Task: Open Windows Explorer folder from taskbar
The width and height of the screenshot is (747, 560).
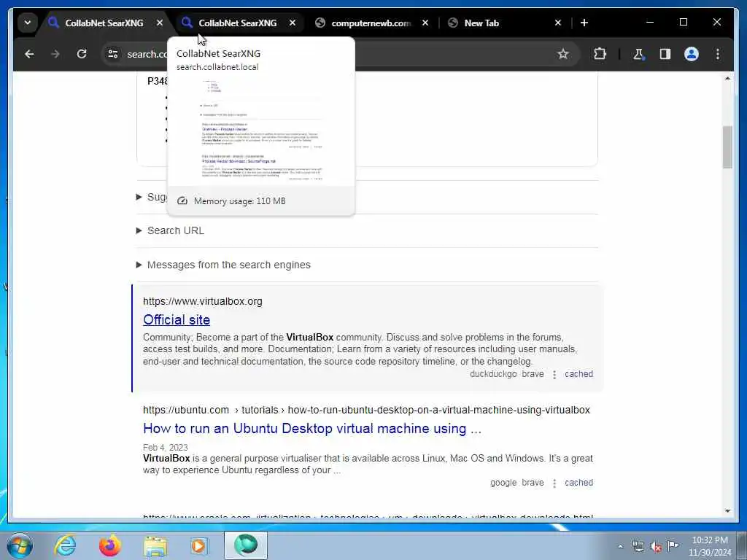Action: 155,545
